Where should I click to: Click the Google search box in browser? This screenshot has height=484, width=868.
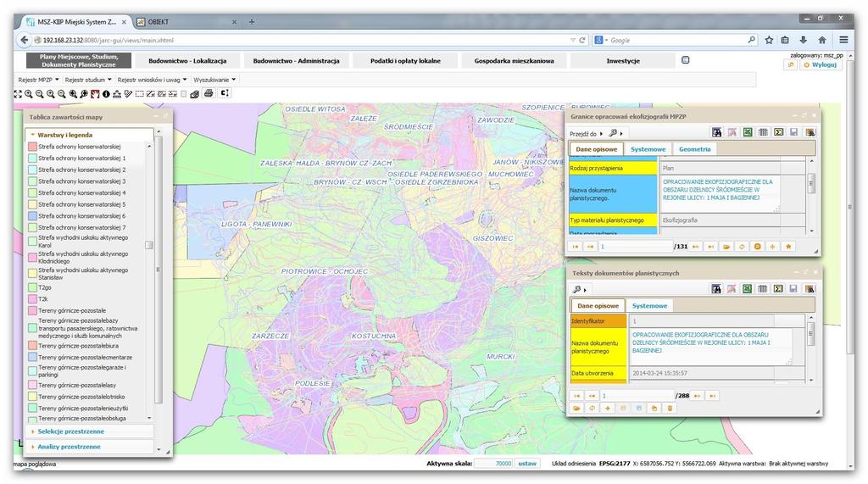(676, 40)
